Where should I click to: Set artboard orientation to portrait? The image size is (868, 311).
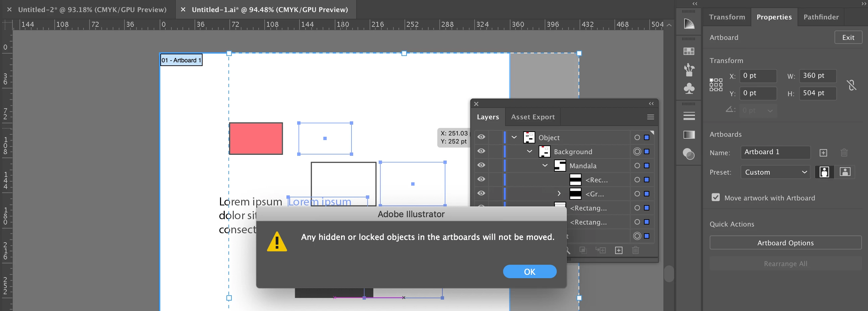click(824, 172)
